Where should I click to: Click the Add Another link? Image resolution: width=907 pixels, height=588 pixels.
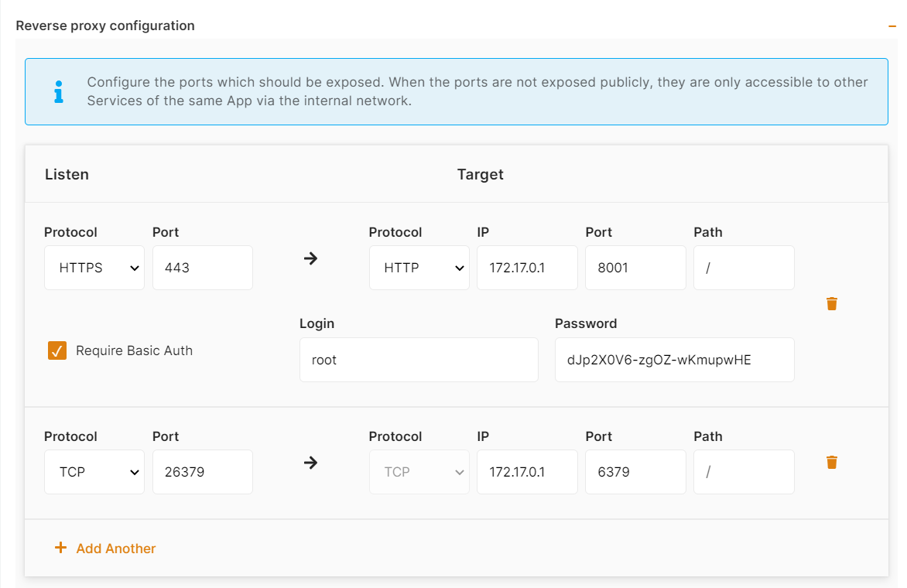(115, 549)
